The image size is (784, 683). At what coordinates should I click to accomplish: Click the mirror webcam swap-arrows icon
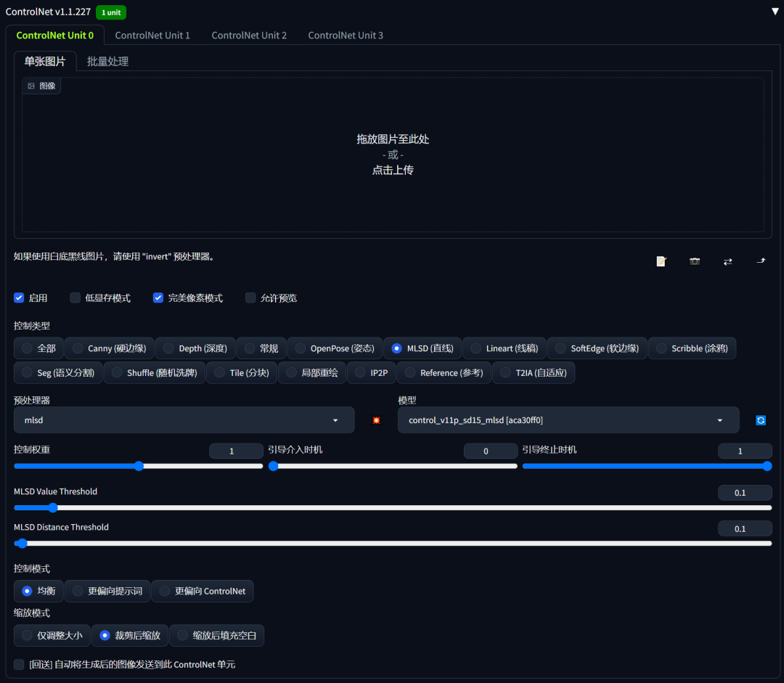tap(727, 261)
